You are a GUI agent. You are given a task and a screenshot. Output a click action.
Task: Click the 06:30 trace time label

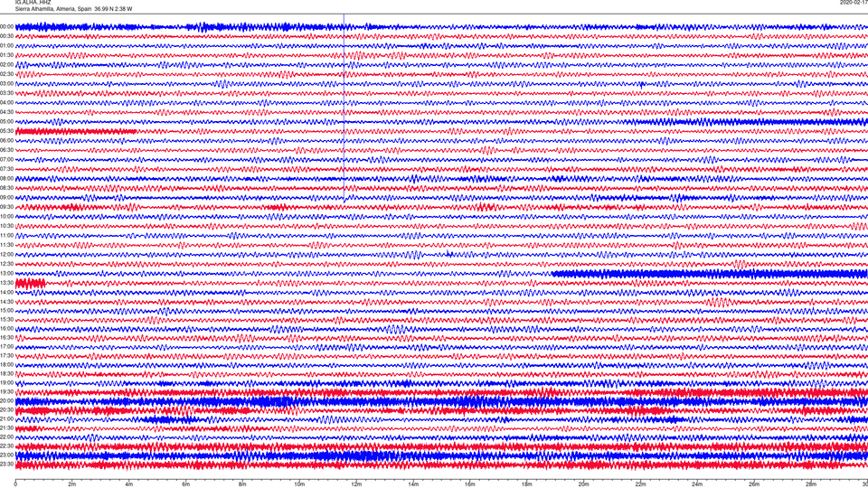pyautogui.click(x=6, y=150)
